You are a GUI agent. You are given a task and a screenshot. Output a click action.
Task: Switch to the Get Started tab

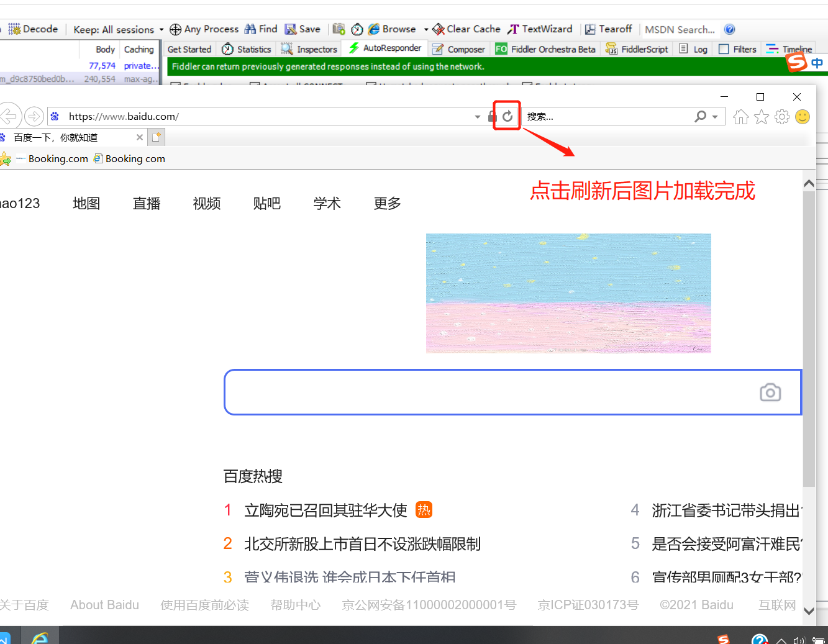point(189,49)
